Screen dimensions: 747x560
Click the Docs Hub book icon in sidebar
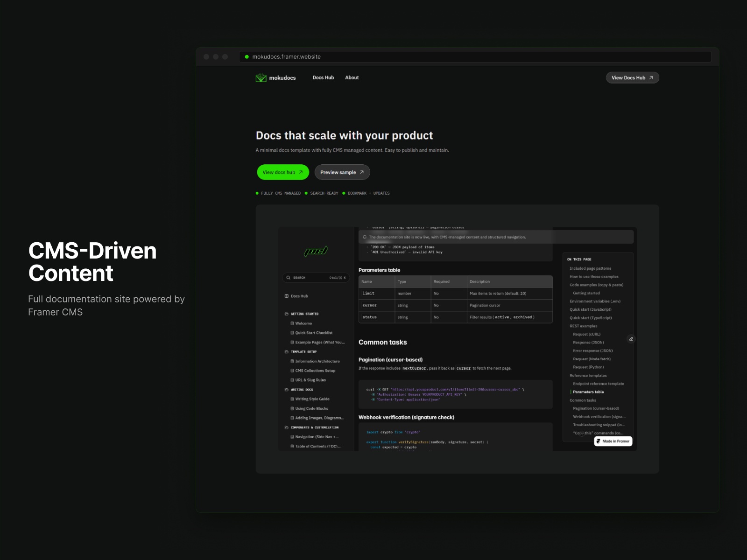click(287, 296)
